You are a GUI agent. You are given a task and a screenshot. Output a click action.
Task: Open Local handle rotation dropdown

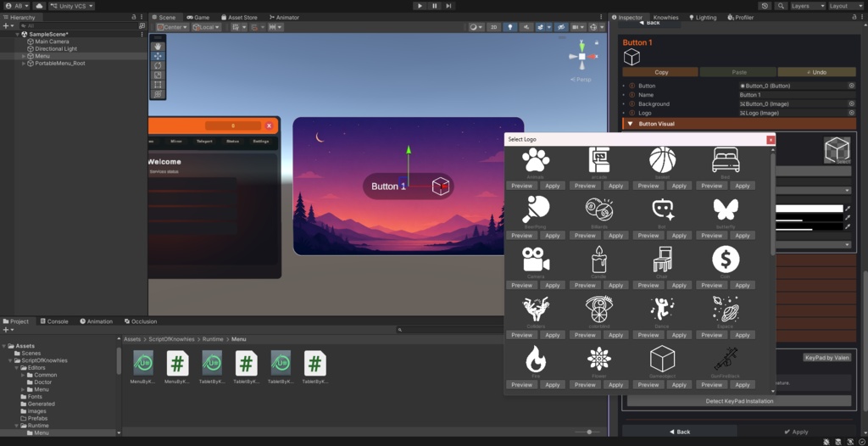point(206,26)
